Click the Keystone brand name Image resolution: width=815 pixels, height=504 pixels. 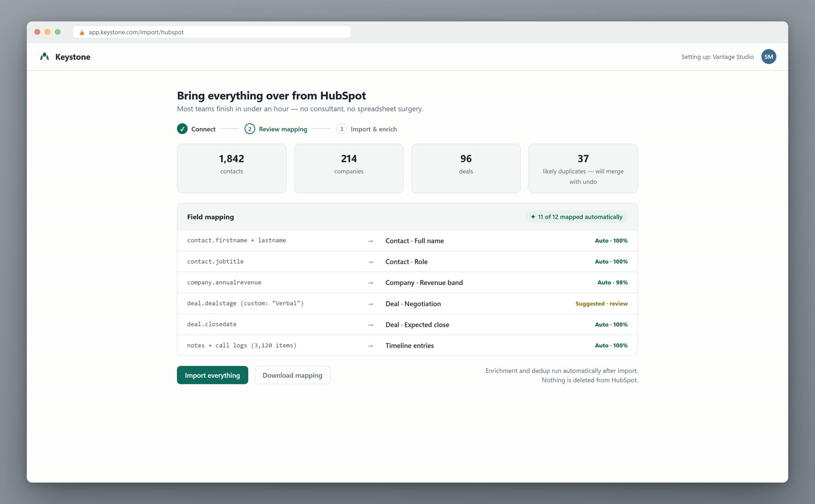(x=73, y=57)
